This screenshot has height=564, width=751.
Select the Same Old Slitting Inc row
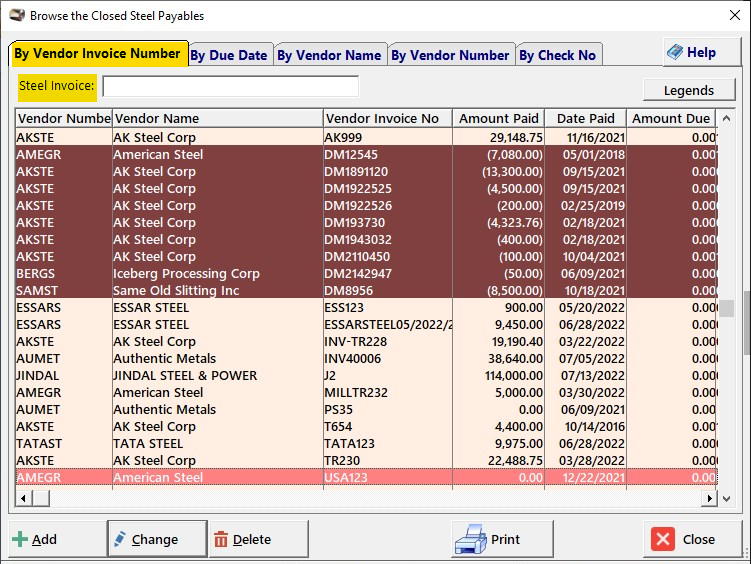(366, 291)
